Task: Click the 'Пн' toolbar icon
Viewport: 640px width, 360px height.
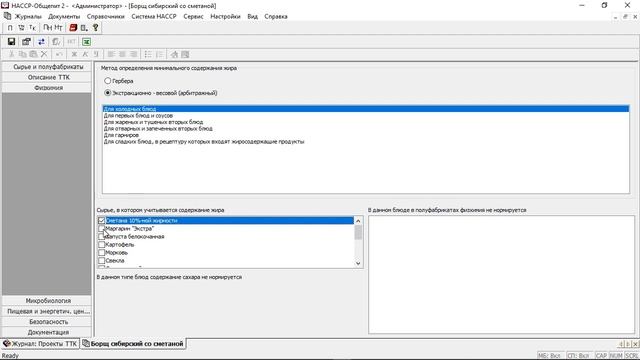Action: click(47, 28)
